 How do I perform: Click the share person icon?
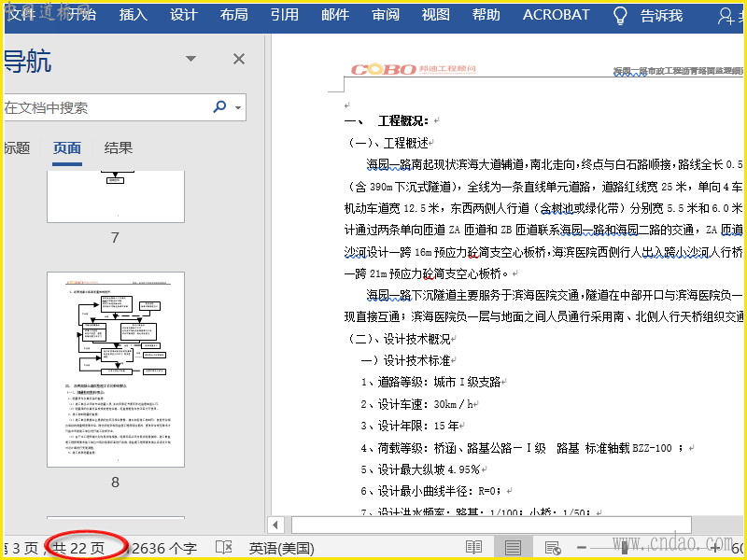coord(726,16)
